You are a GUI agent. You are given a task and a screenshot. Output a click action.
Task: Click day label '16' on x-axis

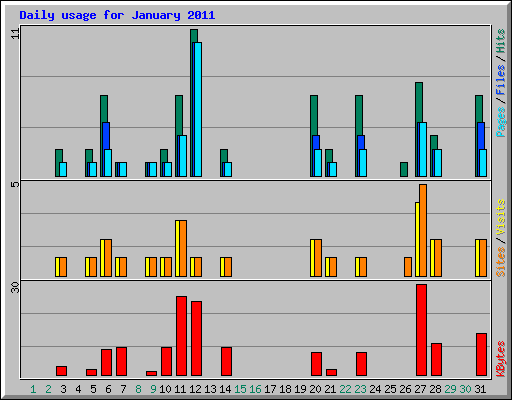(255, 389)
